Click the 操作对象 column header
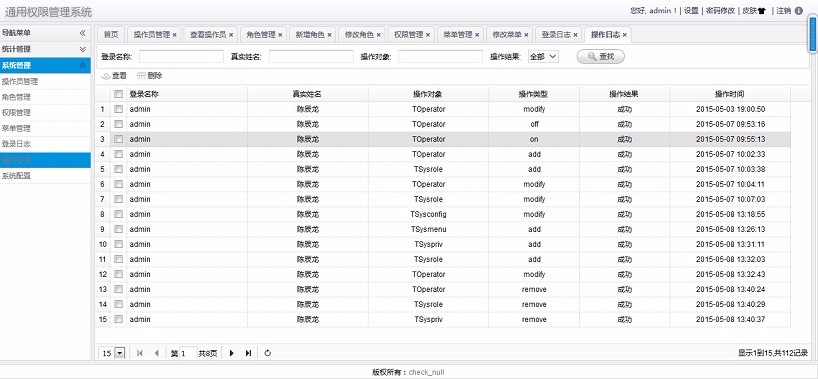 (428, 94)
